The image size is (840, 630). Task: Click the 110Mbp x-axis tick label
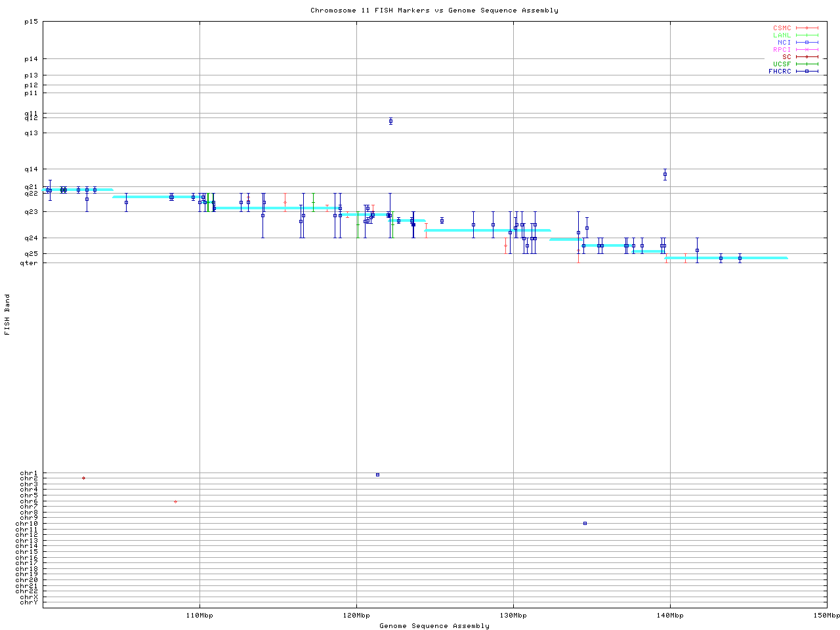click(x=199, y=616)
